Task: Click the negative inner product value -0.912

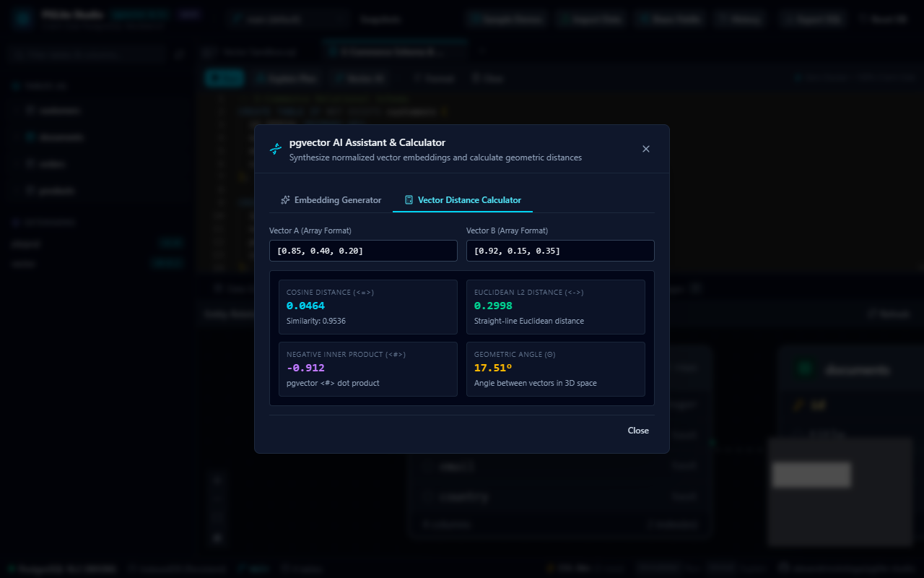Action: (x=305, y=368)
